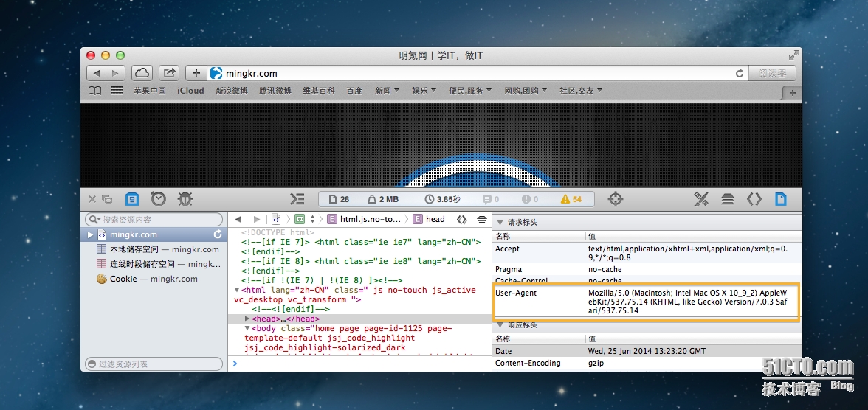The height and width of the screenshot is (410, 868).
Task: Open the Styles sidebar with the brush-and-ruler icon
Action: coord(701,199)
